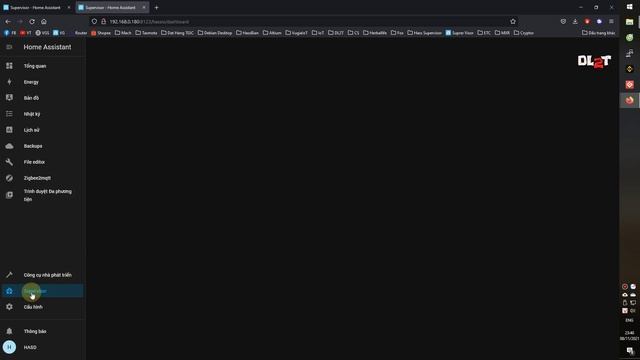Viewport: 640px width, 360px height.
Task: Open the YT YouTube bookmark
Action: (25, 33)
